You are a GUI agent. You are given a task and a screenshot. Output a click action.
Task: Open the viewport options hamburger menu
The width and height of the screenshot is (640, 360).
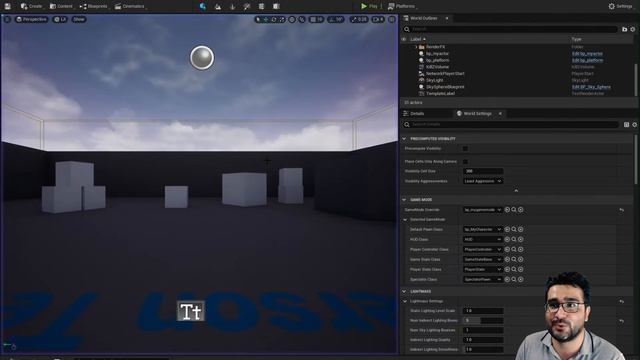point(7,19)
